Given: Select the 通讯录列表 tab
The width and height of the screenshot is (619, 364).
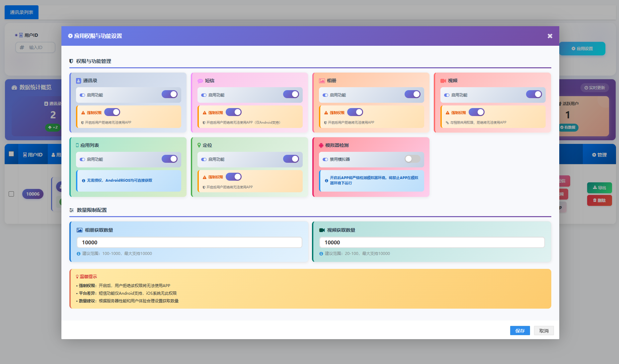Looking at the screenshot, I should pos(22,12).
